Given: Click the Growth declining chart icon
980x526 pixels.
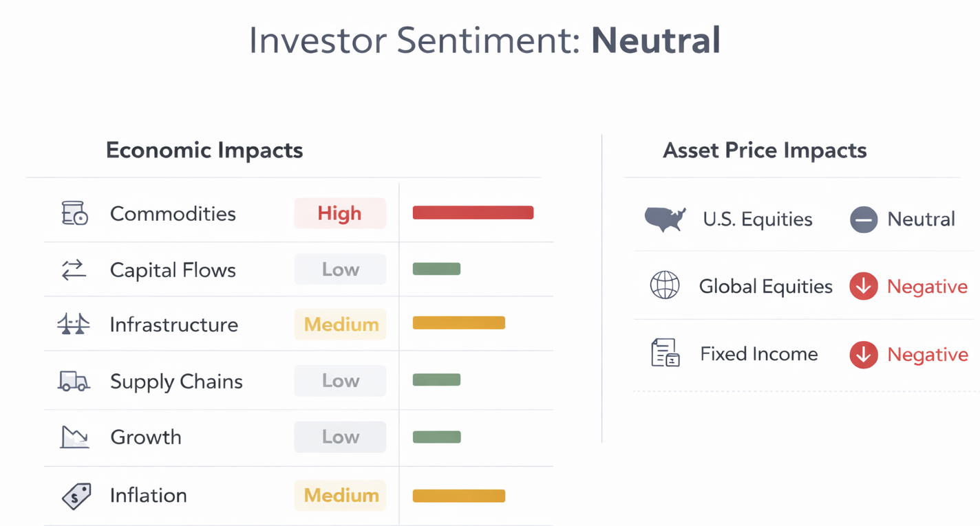Looking at the screenshot, I should click(x=74, y=437).
